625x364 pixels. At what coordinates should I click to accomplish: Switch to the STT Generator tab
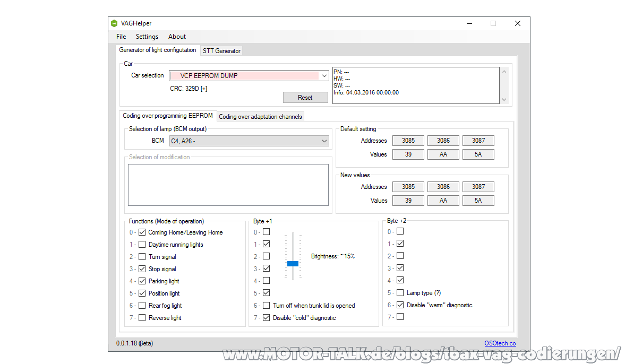tap(221, 51)
